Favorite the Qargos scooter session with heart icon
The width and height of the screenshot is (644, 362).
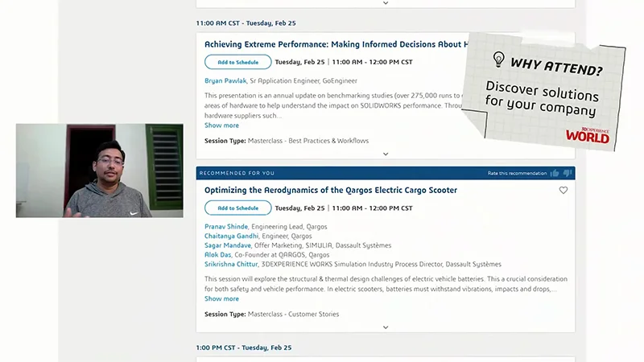pyautogui.click(x=563, y=191)
